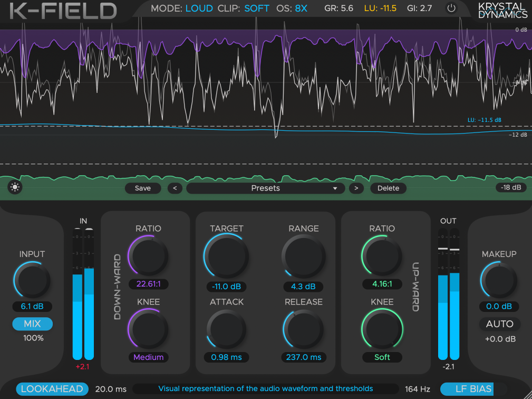This screenshot has width=532, height=399.
Task: Change the oversampling value 8X
Action: click(x=301, y=8)
